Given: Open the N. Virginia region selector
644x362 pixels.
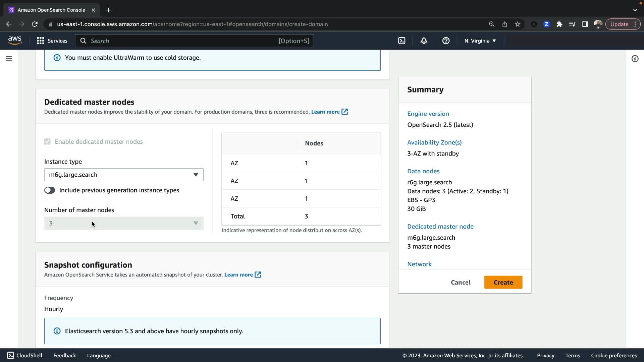Looking at the screenshot, I should [480, 41].
